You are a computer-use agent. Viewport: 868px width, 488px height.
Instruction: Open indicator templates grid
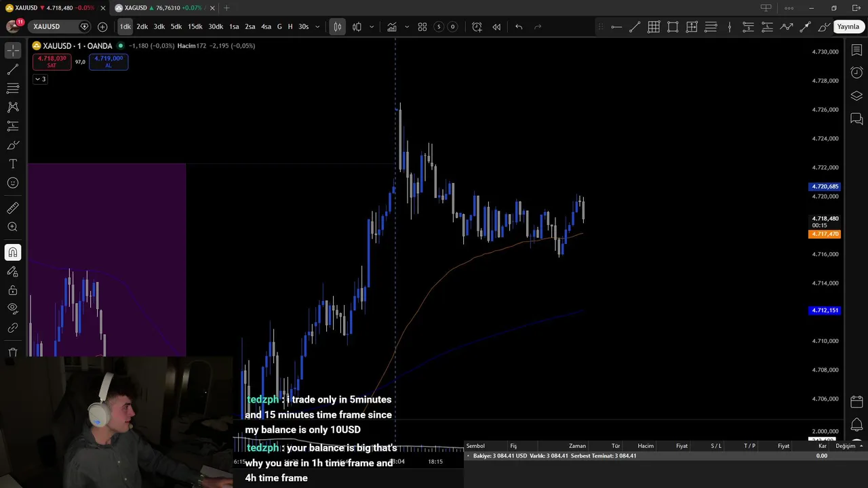[422, 26]
